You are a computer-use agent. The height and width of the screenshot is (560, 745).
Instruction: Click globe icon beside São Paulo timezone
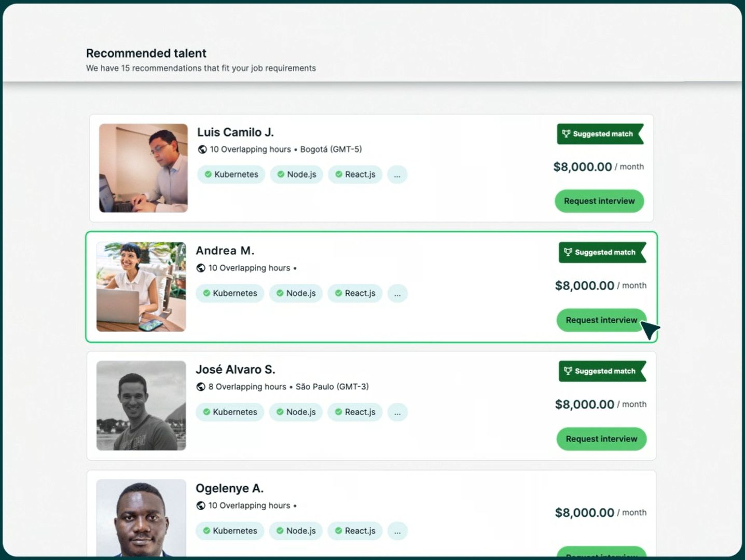(x=201, y=387)
